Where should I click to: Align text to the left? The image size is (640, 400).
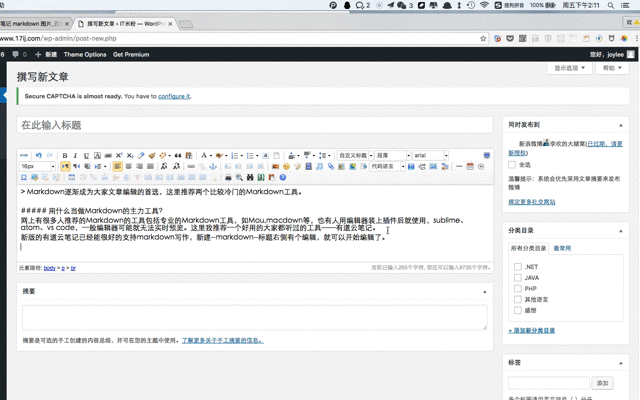point(118,167)
